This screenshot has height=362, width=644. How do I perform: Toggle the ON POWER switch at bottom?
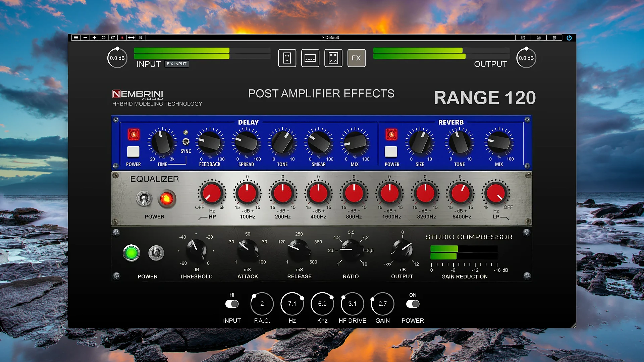[413, 304]
